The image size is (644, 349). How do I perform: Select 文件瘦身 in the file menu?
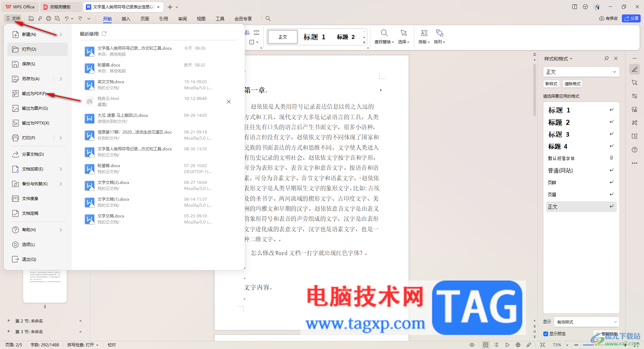point(38,199)
